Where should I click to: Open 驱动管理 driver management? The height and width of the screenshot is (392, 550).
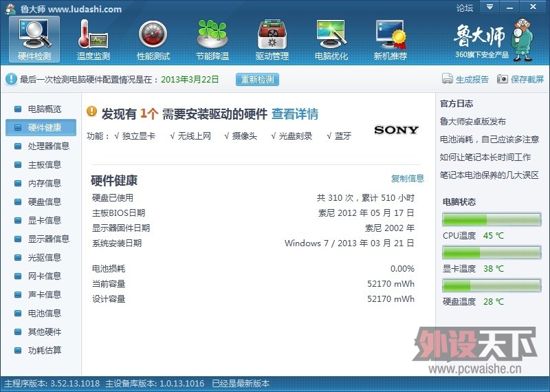point(272,39)
